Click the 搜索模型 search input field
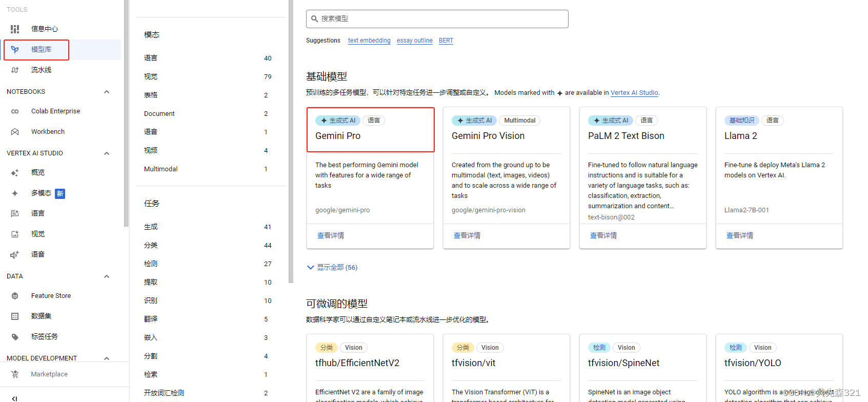868x402 pixels. (x=437, y=19)
